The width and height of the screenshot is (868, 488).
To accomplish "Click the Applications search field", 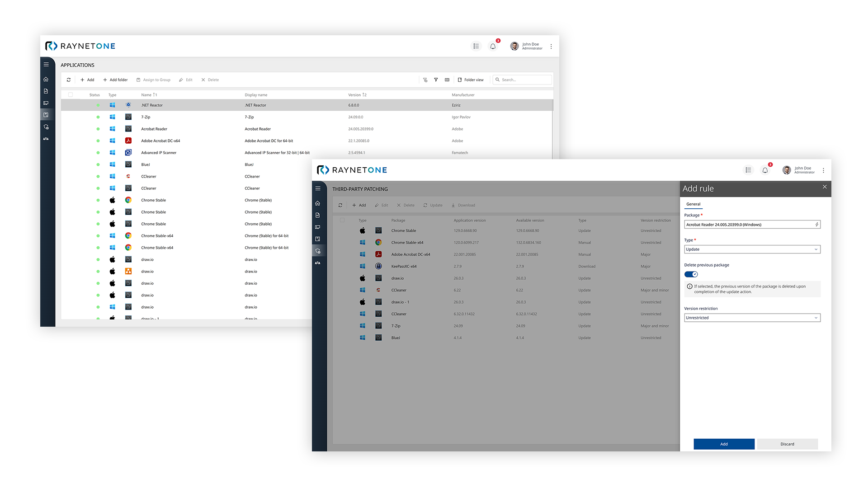I will point(522,80).
